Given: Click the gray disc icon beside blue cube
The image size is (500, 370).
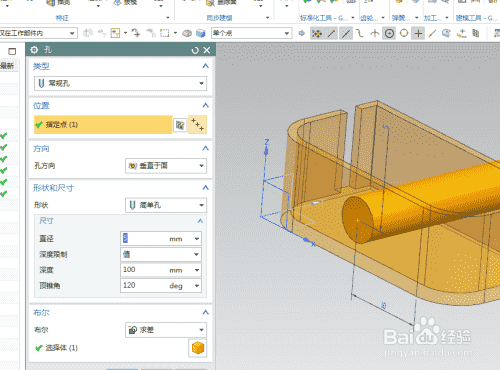Looking at the screenshot, I should tap(187, 33).
